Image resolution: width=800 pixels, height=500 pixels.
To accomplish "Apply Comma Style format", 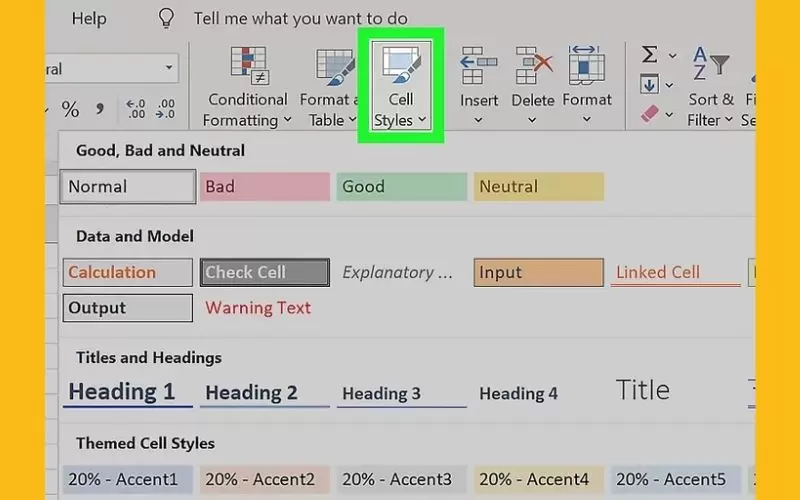I will 100,109.
